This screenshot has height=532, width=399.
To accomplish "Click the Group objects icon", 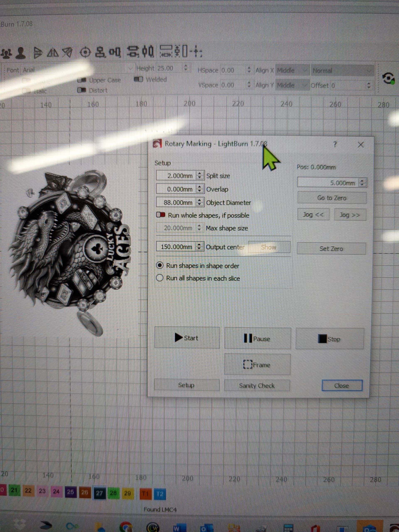I will pyautogui.click(x=6, y=53).
